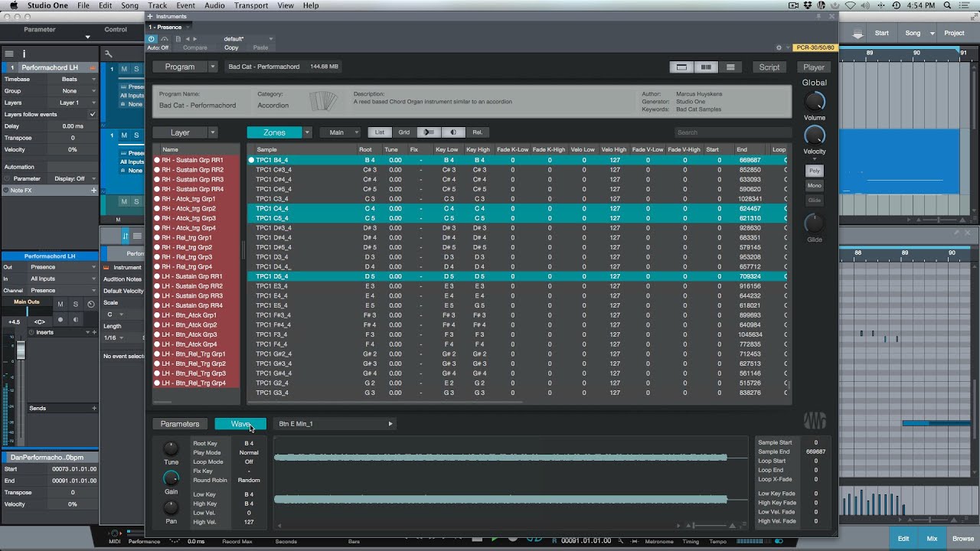This screenshot has height=551, width=980.
Task: Enable Poly voice mode
Action: pyautogui.click(x=814, y=171)
